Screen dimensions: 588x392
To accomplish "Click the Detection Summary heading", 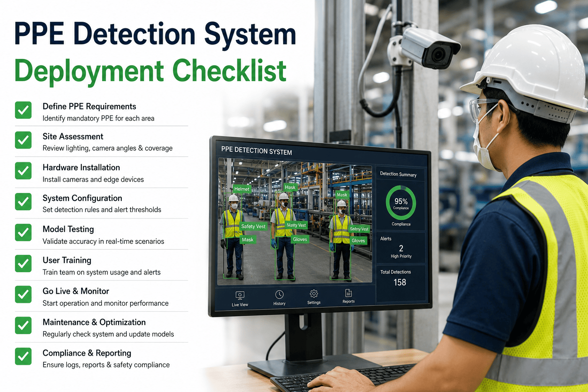I will [x=398, y=174].
